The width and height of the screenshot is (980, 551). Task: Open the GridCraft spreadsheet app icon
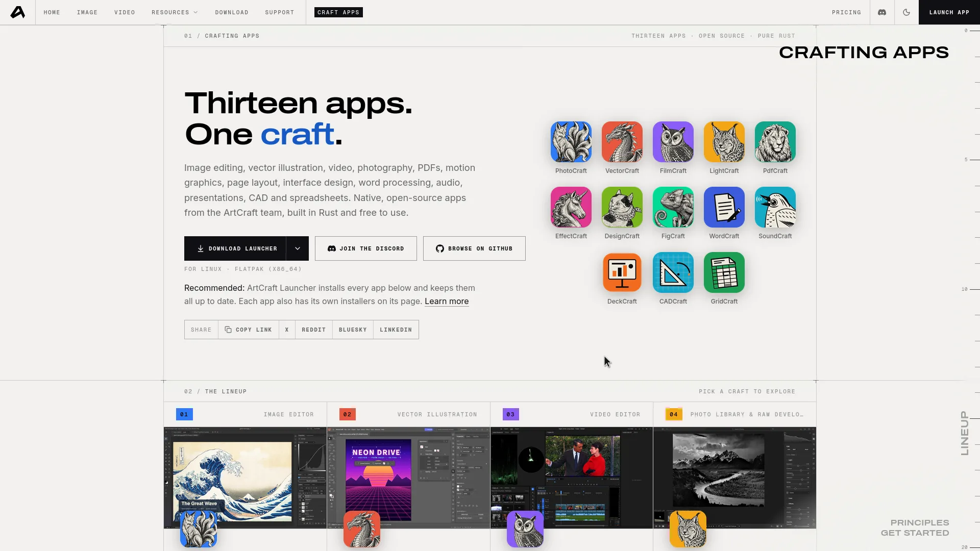(x=724, y=272)
